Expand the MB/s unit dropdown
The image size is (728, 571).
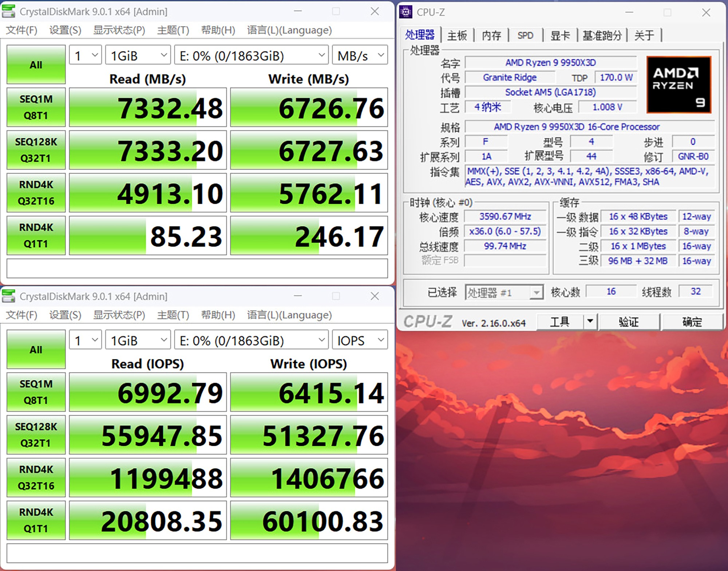pyautogui.click(x=360, y=55)
